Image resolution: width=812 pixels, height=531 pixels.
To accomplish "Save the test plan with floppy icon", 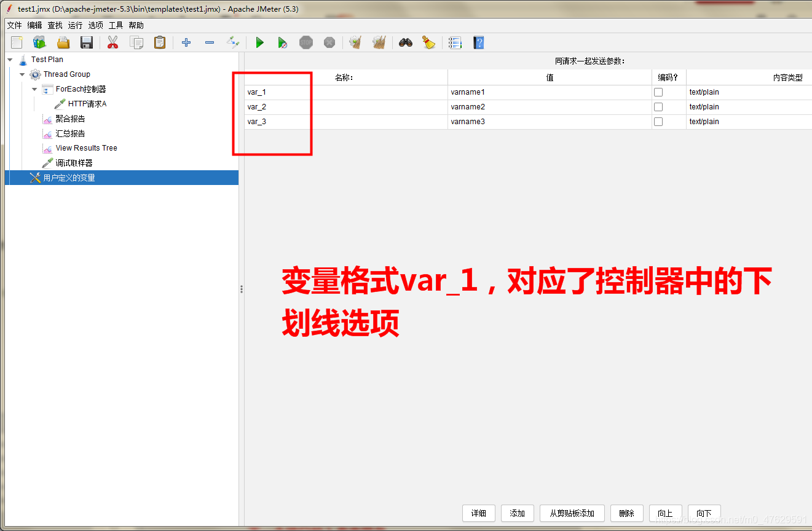I will coord(87,42).
